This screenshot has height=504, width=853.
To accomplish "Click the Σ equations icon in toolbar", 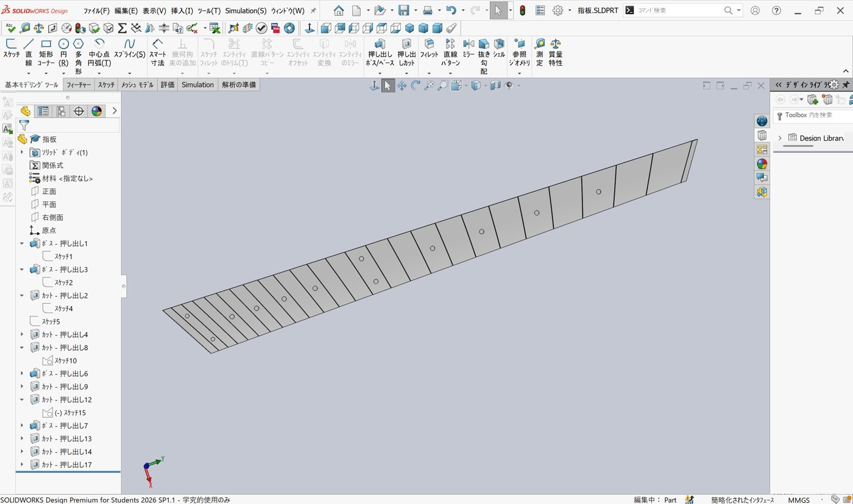I will 122,28.
